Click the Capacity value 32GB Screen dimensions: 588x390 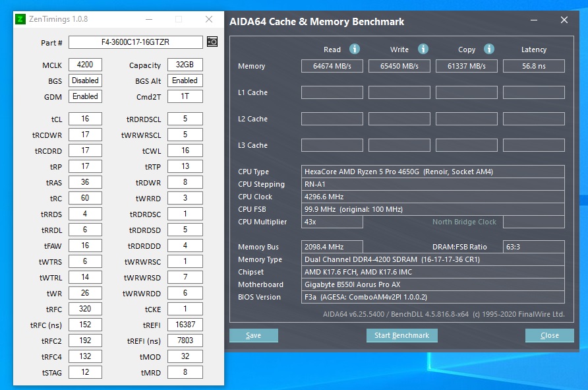click(x=185, y=65)
